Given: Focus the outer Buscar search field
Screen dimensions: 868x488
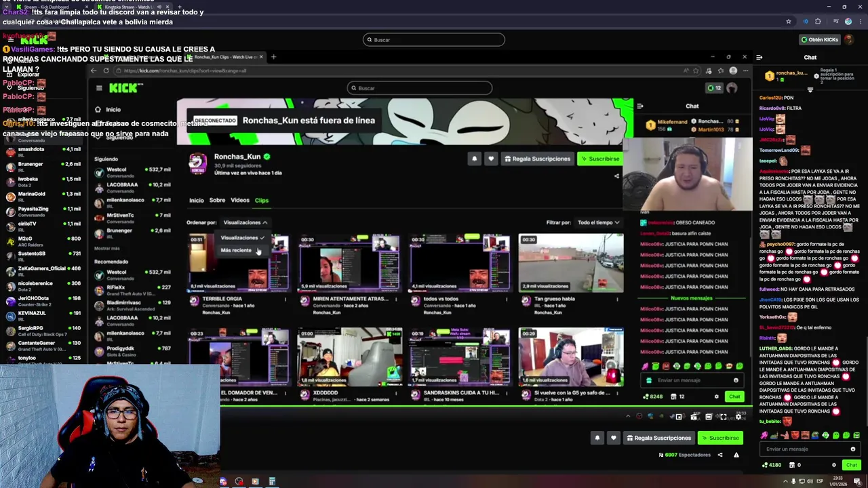Looking at the screenshot, I should [x=434, y=39].
